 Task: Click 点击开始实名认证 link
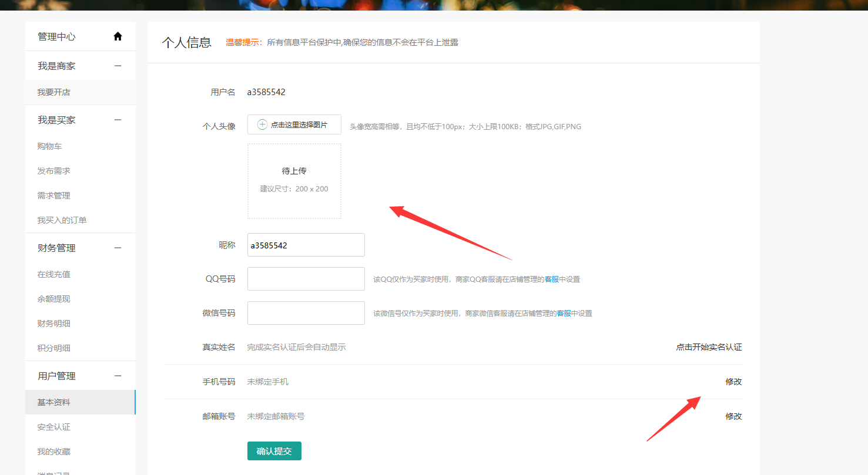(x=709, y=347)
